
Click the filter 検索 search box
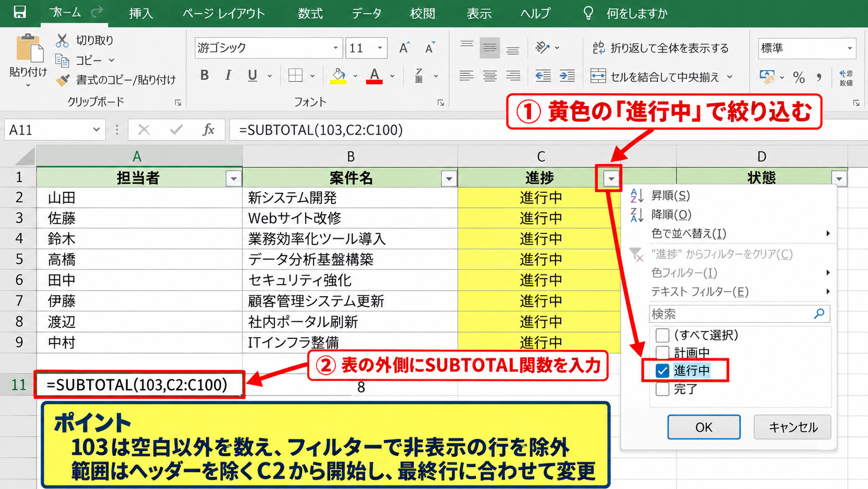[739, 314]
